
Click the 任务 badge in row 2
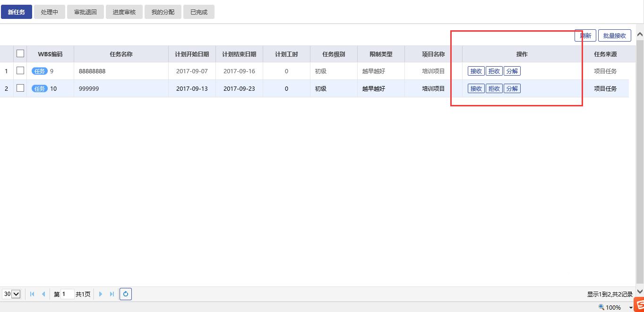point(40,89)
